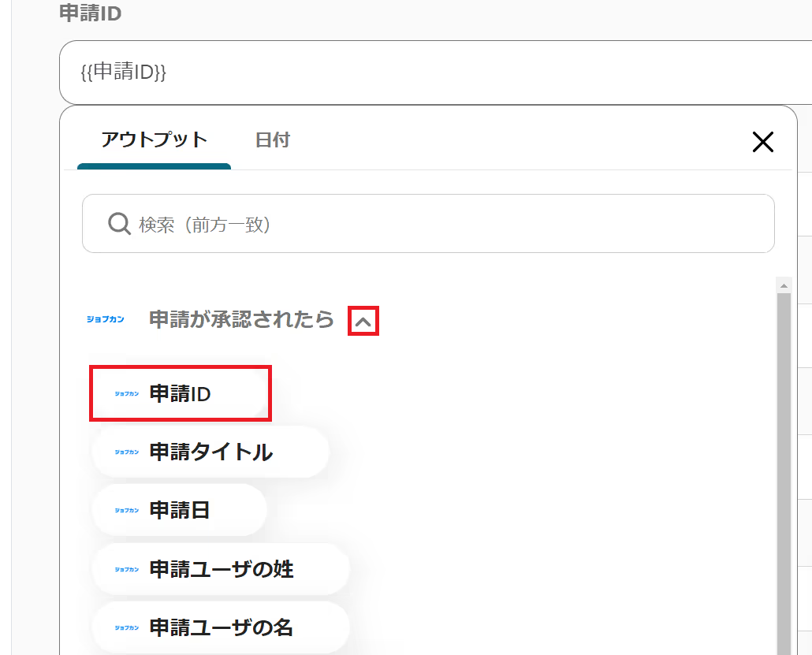Collapse the 申請が承認されたら section chevron
The width and height of the screenshot is (812, 655).
pyautogui.click(x=363, y=321)
